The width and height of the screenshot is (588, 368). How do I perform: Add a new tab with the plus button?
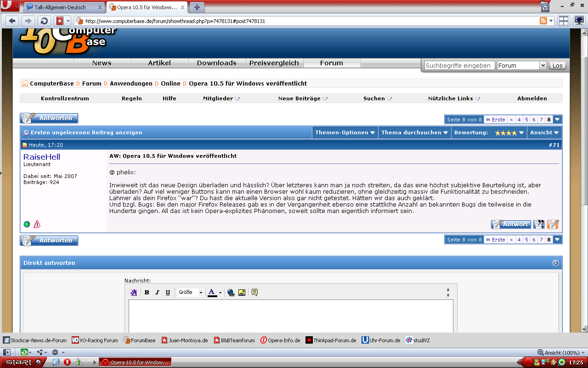pyautogui.click(x=197, y=7)
